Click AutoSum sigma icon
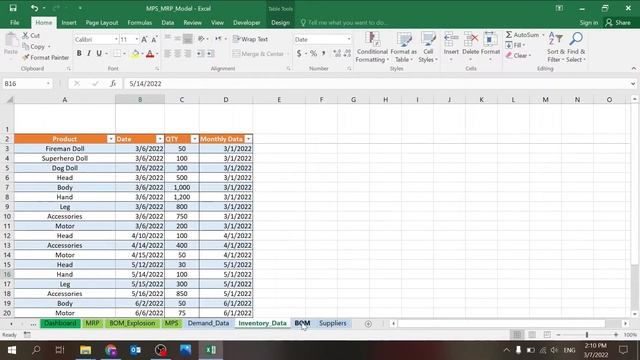 [x=509, y=35]
